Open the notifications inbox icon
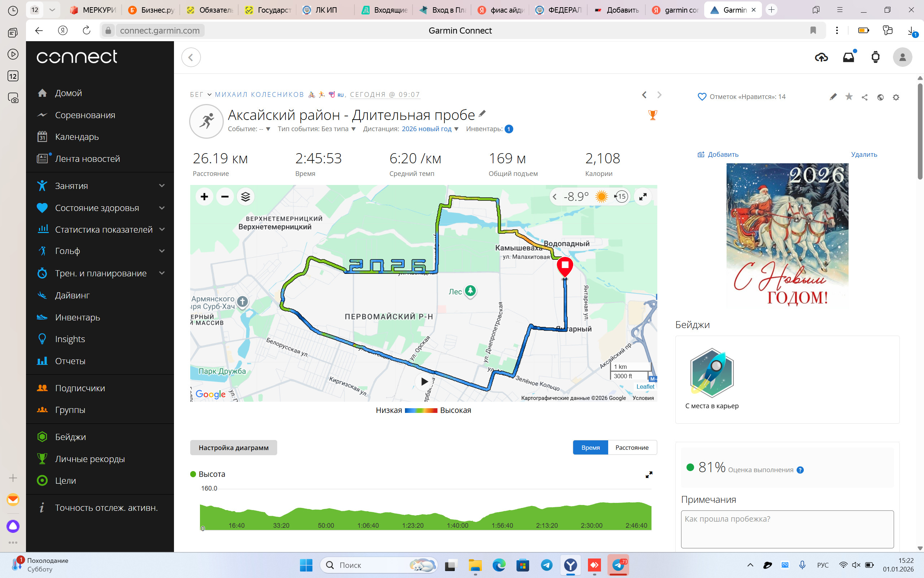The image size is (924, 578). pyautogui.click(x=849, y=57)
